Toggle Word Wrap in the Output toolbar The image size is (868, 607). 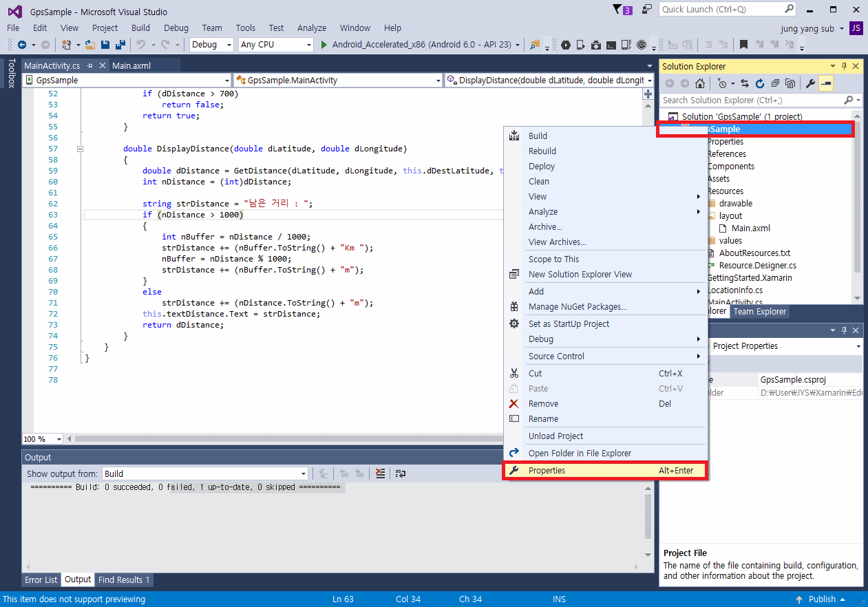[x=401, y=473]
